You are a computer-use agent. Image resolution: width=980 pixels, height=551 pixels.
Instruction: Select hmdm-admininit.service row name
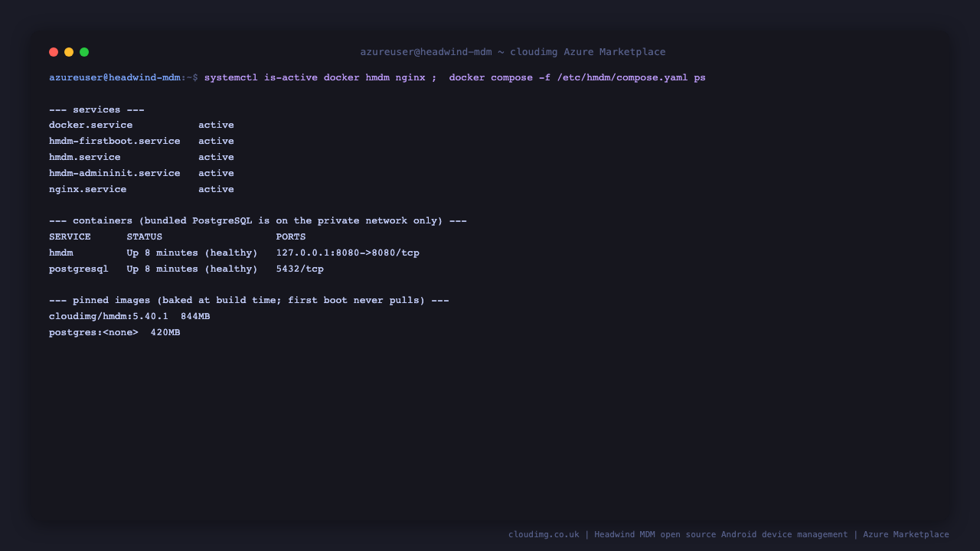[115, 174]
